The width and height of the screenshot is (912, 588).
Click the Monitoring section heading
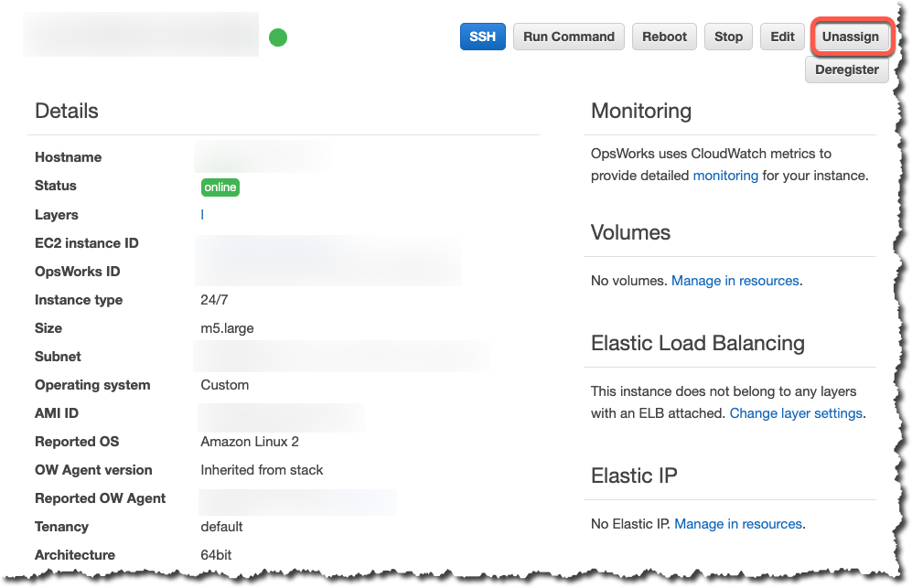coord(641,111)
